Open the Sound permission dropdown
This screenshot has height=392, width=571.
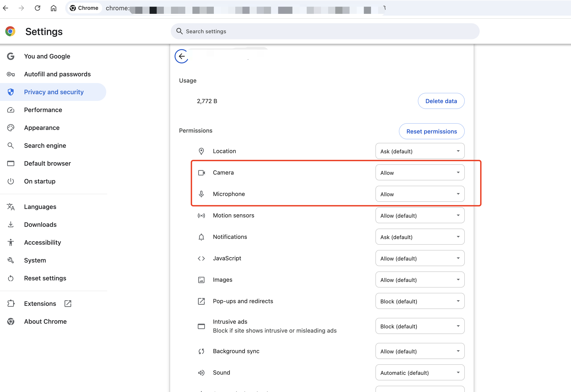pos(420,373)
